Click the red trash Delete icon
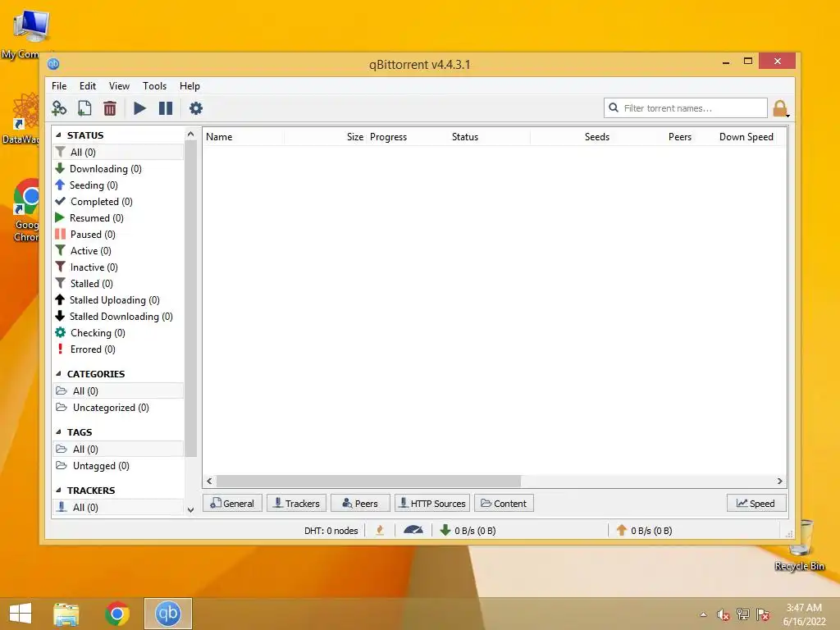The width and height of the screenshot is (840, 630). point(110,108)
